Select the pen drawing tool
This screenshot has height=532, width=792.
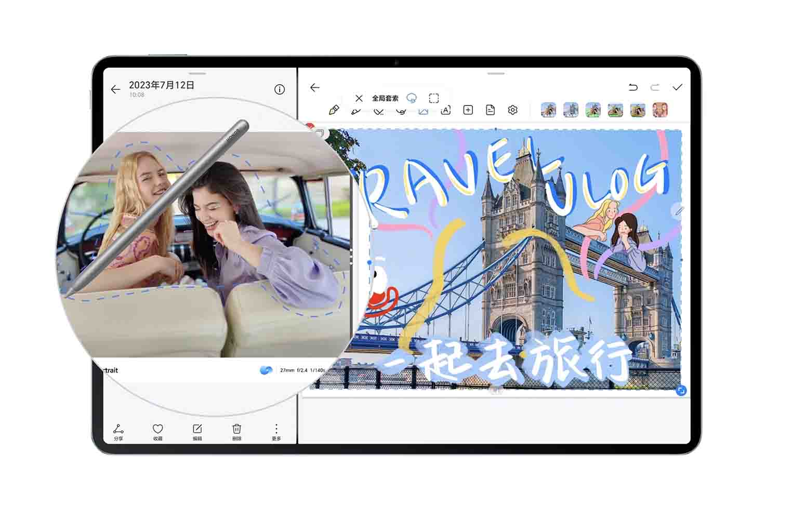point(334,110)
